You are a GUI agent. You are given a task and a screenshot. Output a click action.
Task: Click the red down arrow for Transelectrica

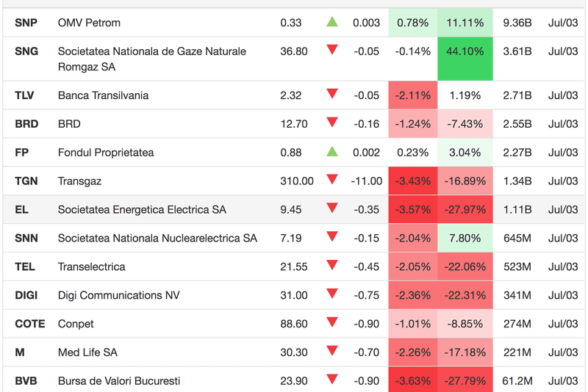click(x=332, y=266)
